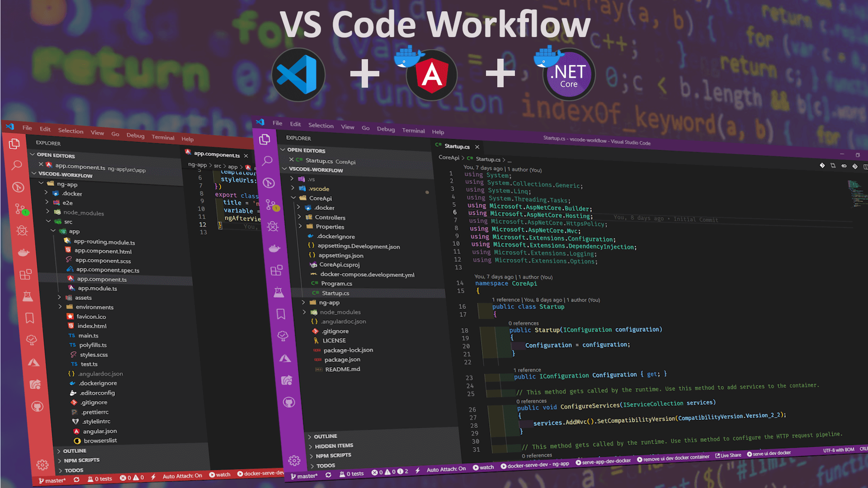Open Test beaker icon in purple window
This screenshot has height=488, width=868.
point(278,292)
